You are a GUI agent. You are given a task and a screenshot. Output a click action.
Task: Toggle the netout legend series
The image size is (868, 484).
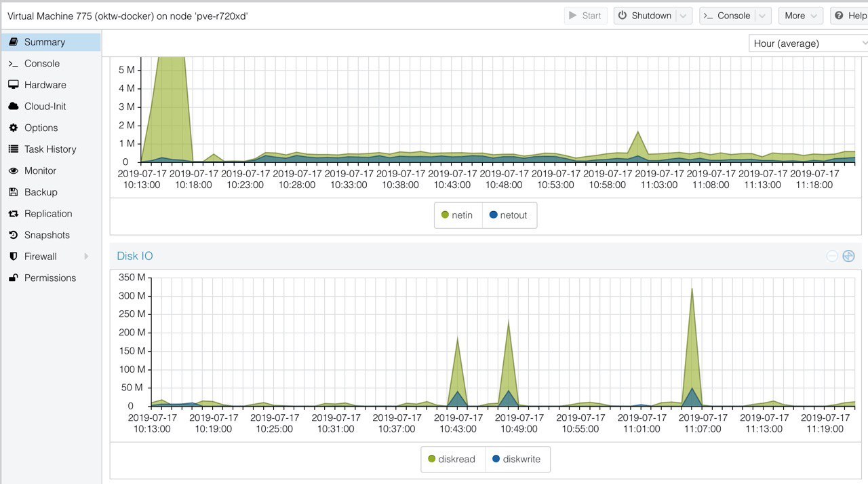pyautogui.click(x=509, y=215)
